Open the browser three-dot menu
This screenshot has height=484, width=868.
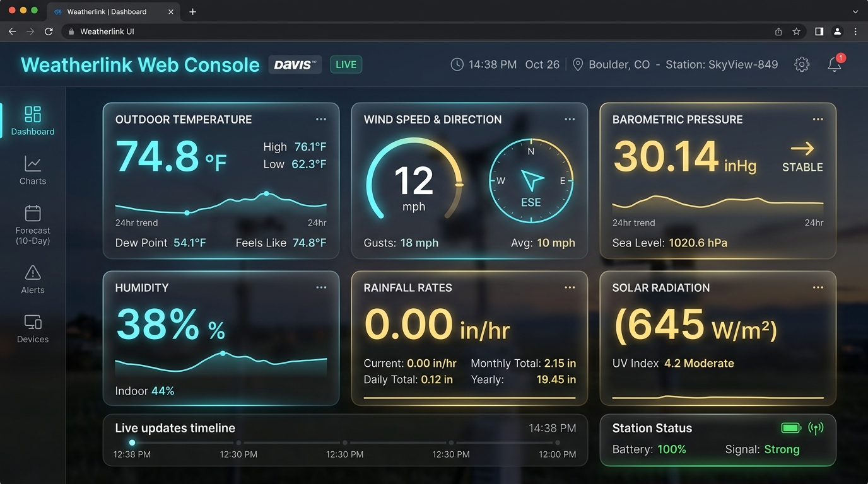[855, 32]
